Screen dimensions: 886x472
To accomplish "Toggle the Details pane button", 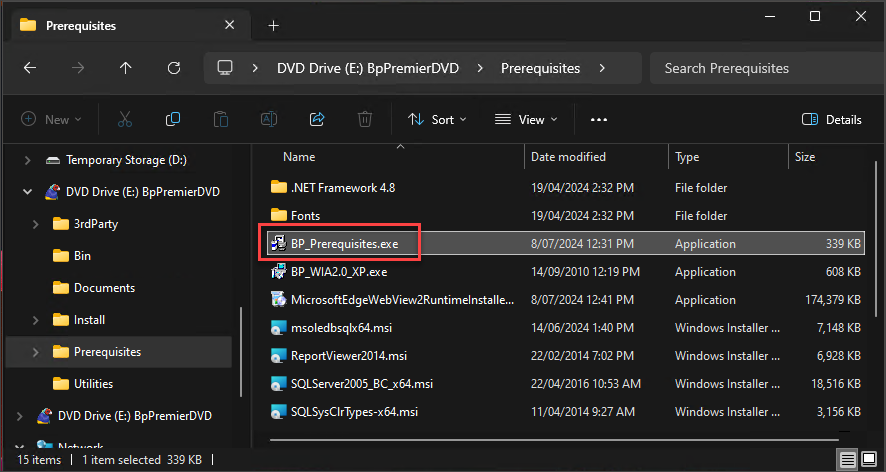I will pos(832,119).
